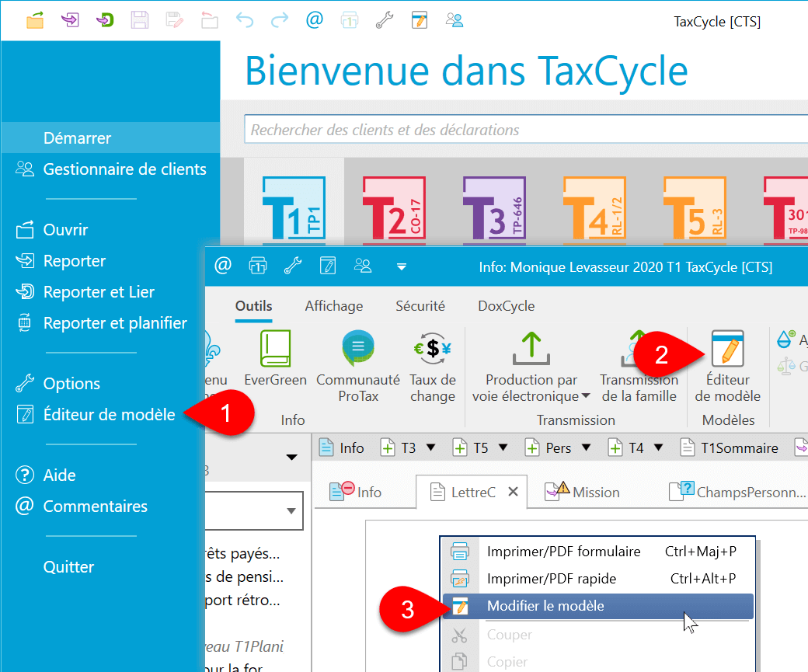
Task: Click the Pers button in the forms toolbar
Action: tap(548, 447)
